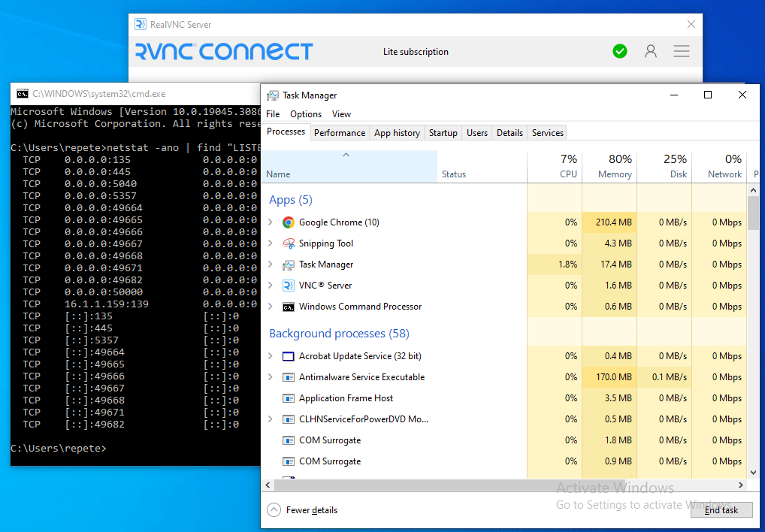Open the RealVNC hamburger menu

[x=681, y=51]
